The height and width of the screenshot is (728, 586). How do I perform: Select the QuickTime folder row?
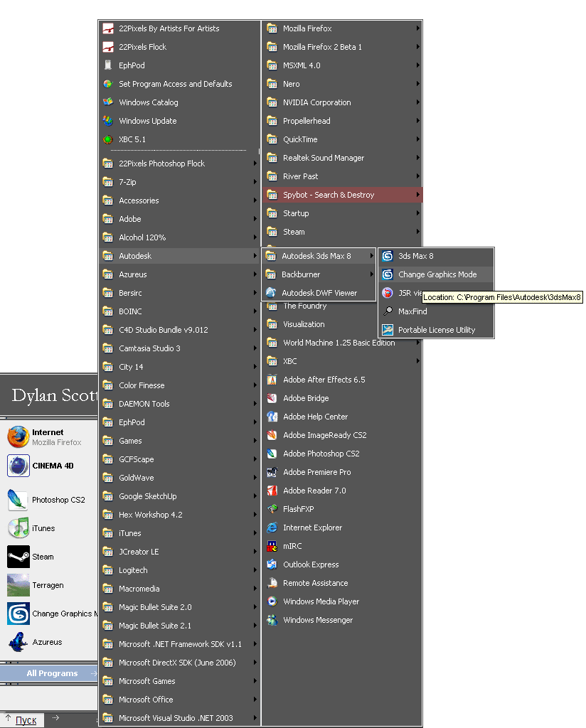coord(343,139)
